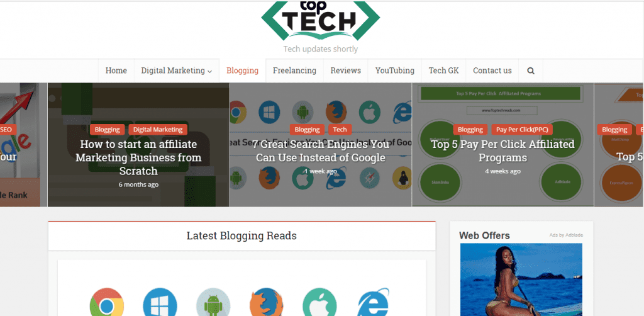Click the Top Tech site logo

pos(320,21)
